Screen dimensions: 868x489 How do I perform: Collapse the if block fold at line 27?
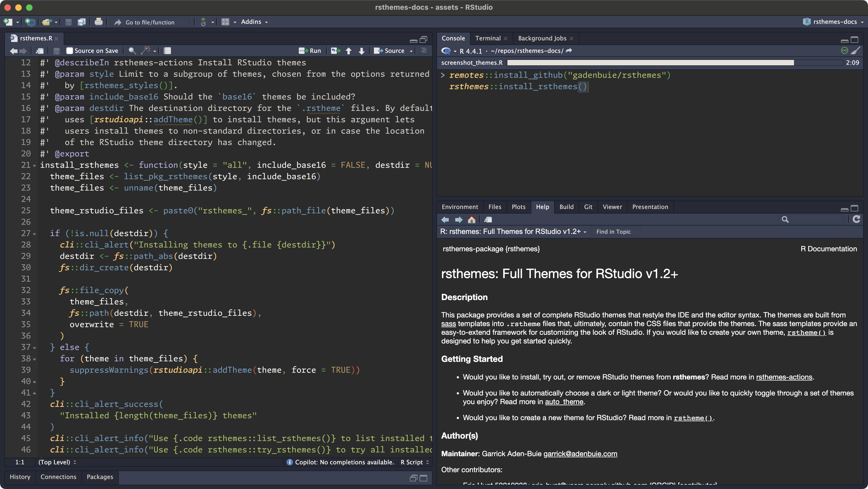(x=34, y=234)
